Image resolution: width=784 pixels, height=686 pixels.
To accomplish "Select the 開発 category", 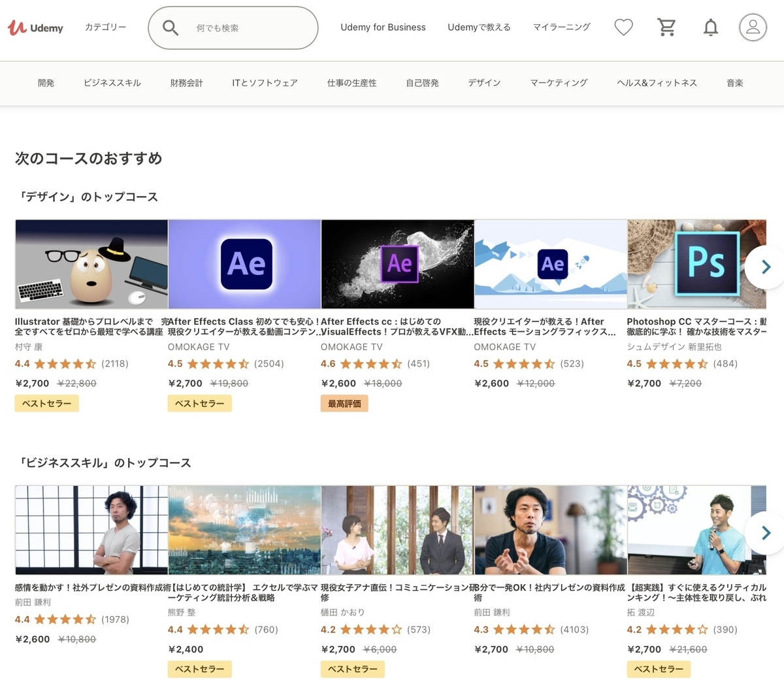I will (46, 83).
